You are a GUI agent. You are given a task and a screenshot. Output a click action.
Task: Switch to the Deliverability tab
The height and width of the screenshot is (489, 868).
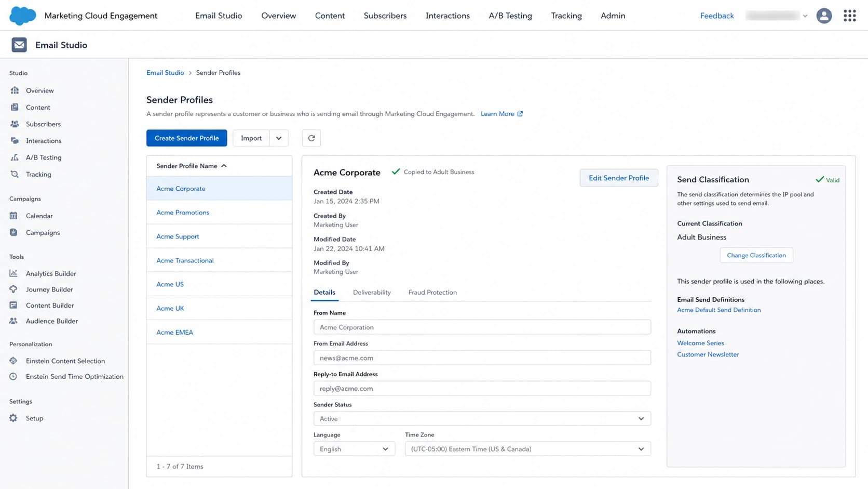372,293
